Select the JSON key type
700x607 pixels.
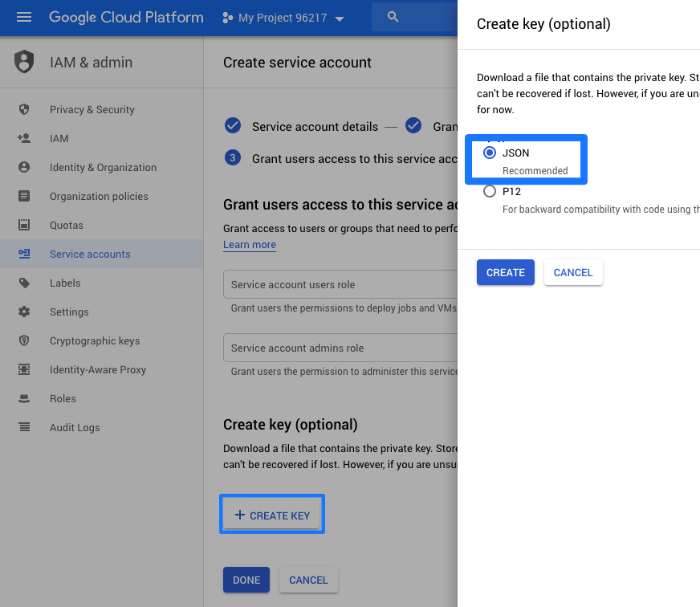[490, 153]
